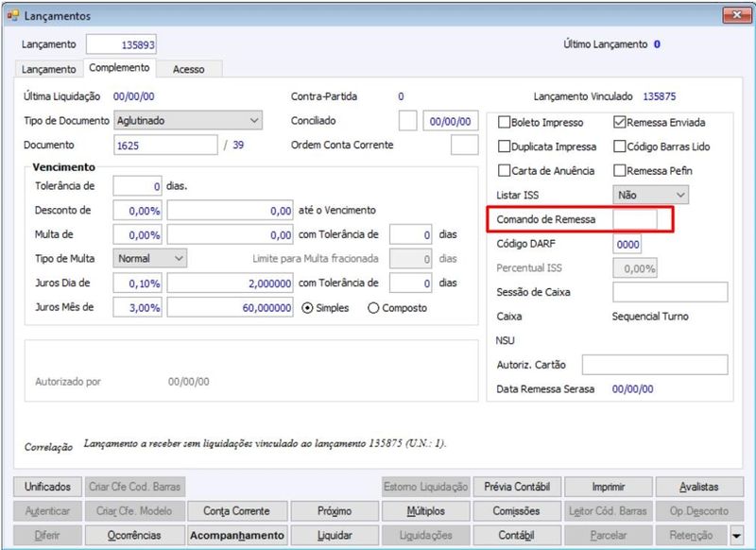Image resolution: width=756 pixels, height=550 pixels.
Task: Switch to the Lançamento tab
Action: 49,69
